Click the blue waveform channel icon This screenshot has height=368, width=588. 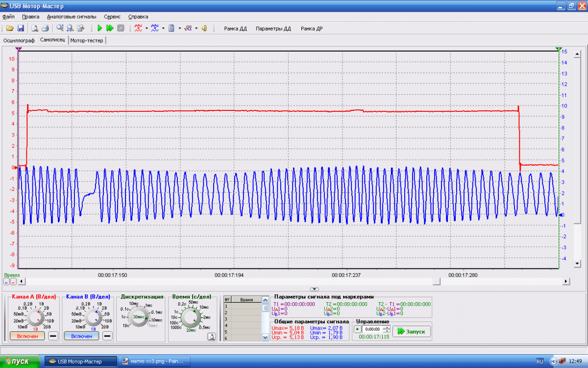pyautogui.click(x=155, y=28)
